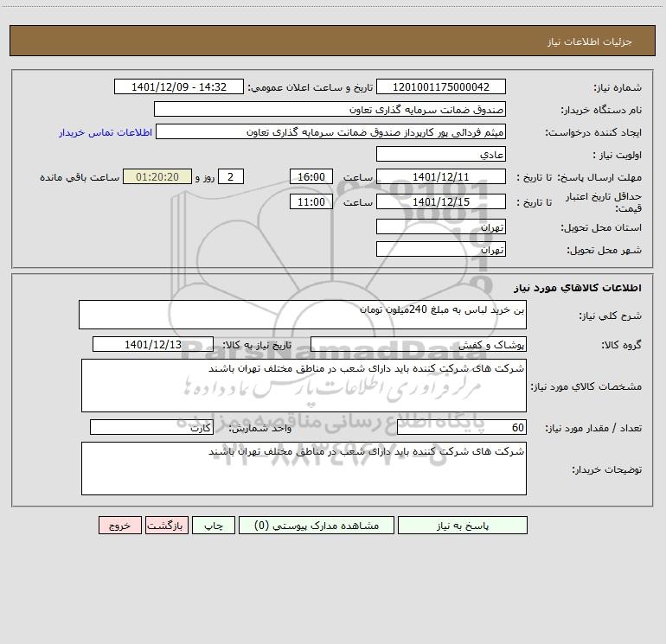This screenshot has height=644, width=666.
Task: Click goods need date 1401/12/13
Action: [153, 344]
